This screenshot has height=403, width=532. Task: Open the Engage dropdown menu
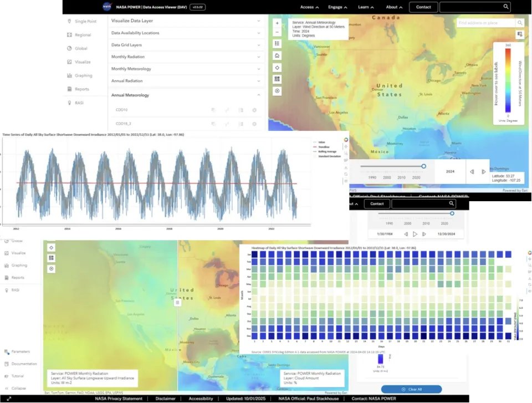pos(337,7)
